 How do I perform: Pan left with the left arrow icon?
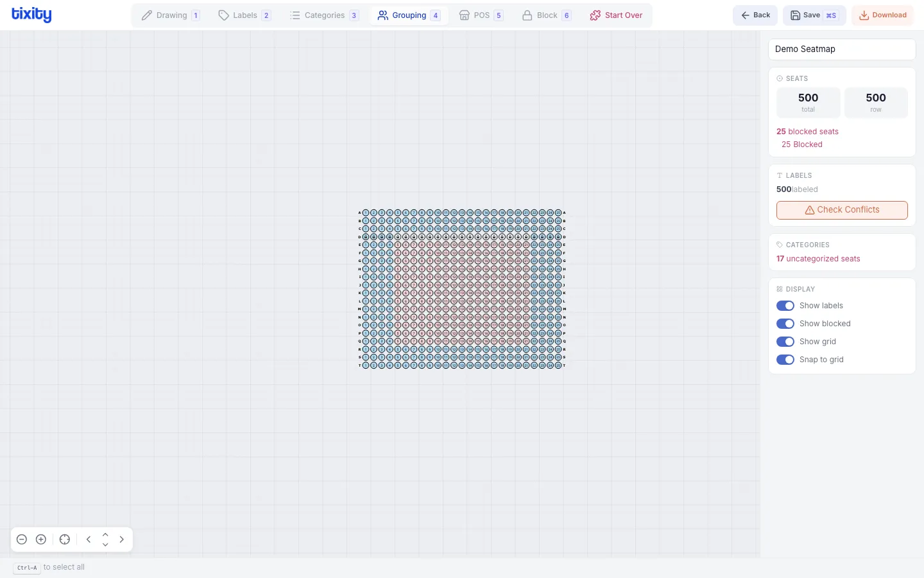click(89, 539)
